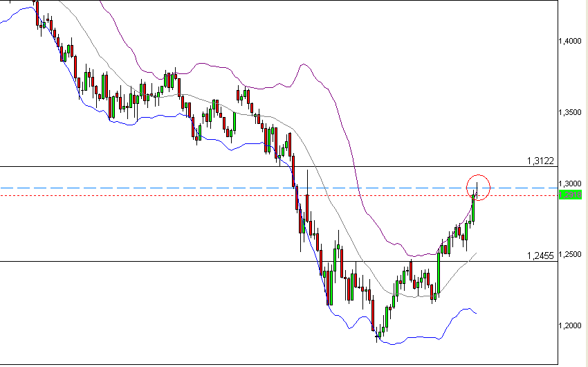Click the 1,2000 price axis label
Screen dimensions: 588x367
(570, 325)
